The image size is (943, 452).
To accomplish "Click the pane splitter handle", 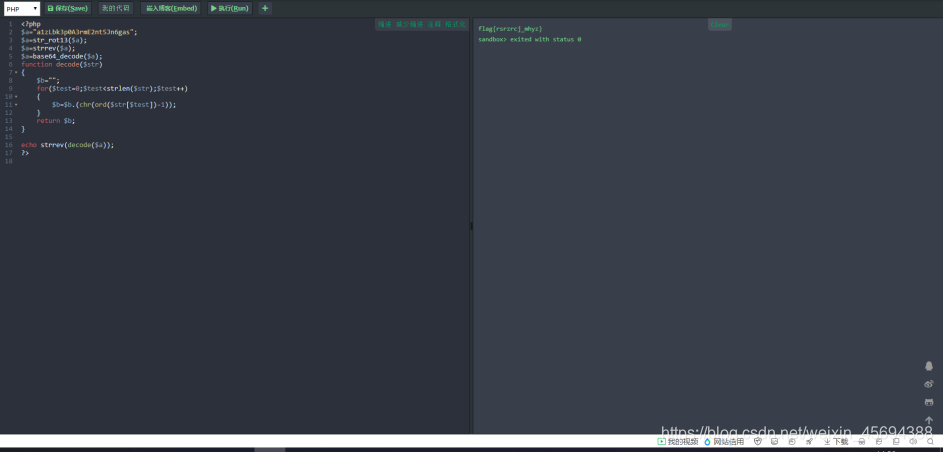I will coord(471,226).
